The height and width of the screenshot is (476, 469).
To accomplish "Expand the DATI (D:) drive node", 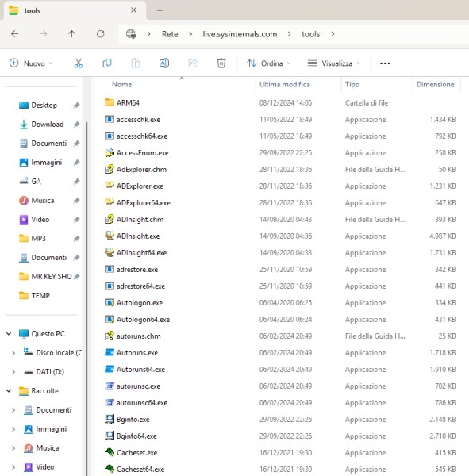I will point(13,372).
